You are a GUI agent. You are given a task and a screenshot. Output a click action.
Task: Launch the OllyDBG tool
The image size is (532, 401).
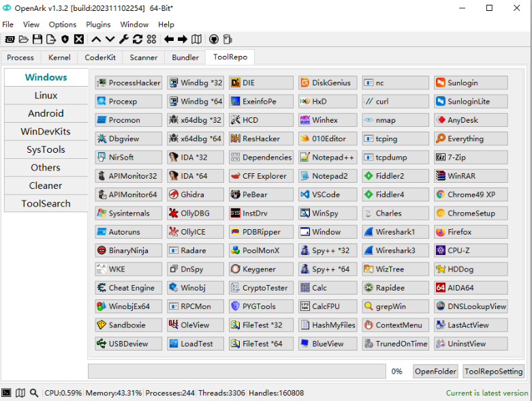coord(195,213)
